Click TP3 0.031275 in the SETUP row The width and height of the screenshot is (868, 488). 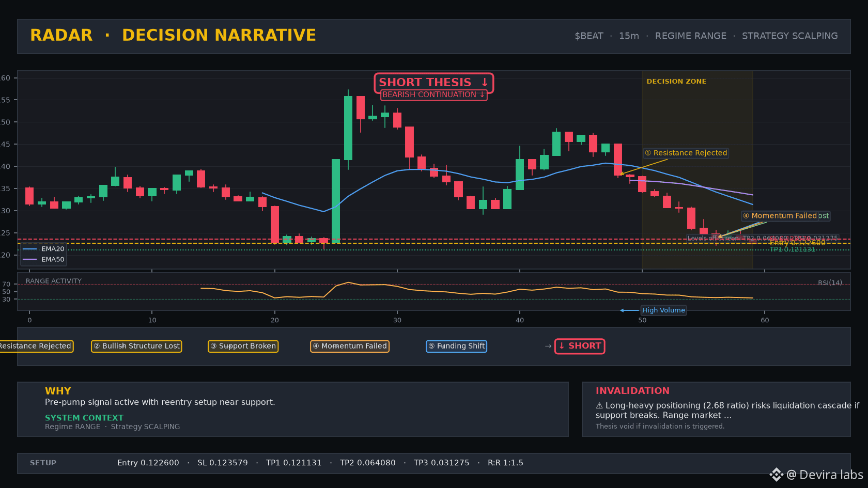[442, 463]
